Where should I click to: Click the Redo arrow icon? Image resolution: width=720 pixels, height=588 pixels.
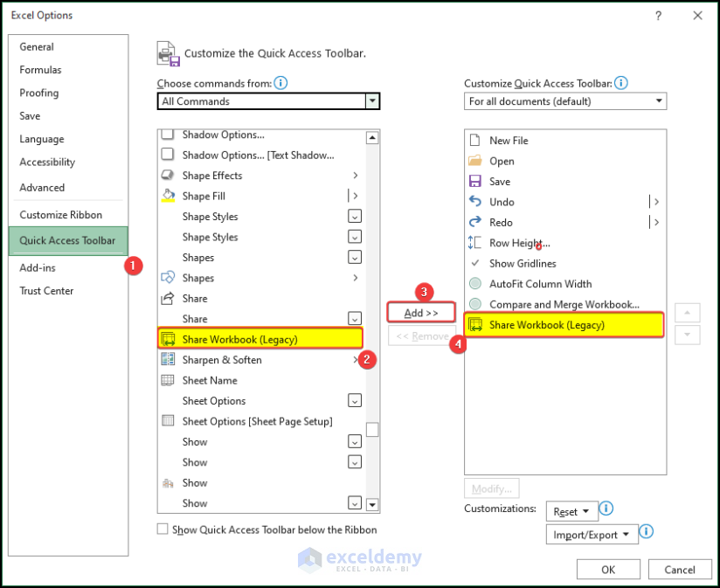[x=474, y=222]
